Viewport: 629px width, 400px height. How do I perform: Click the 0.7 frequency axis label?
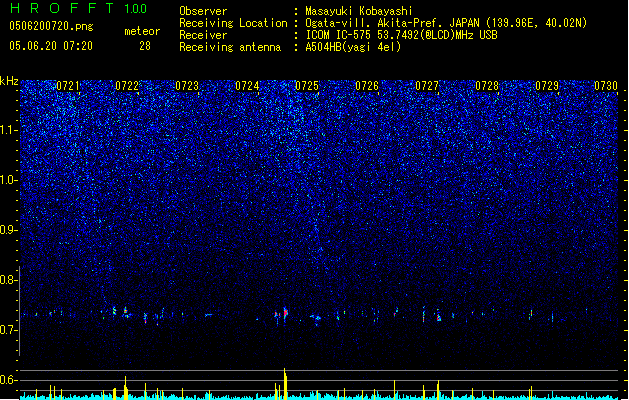(x=9, y=330)
